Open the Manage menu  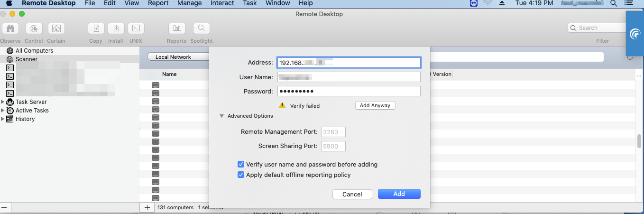[x=189, y=3]
